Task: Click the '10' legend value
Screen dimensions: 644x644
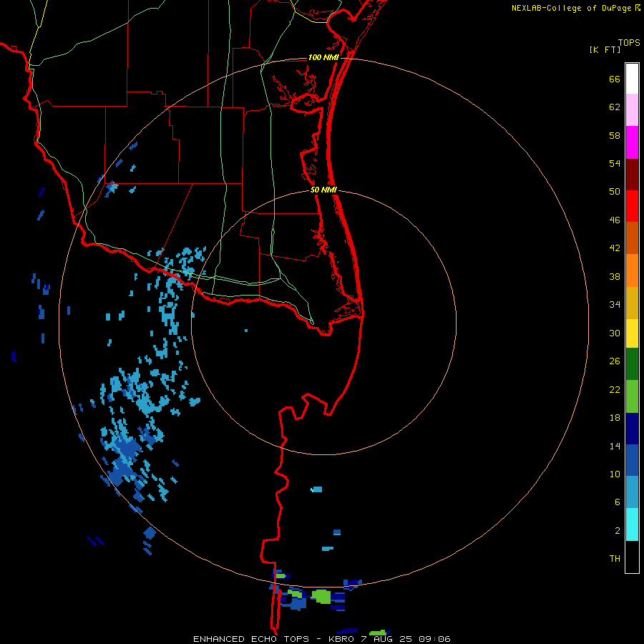Action: (615, 474)
